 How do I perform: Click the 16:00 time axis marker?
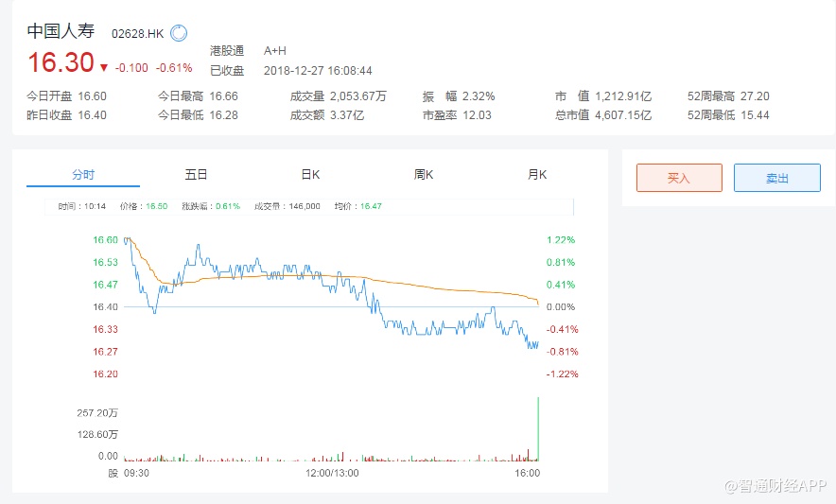pos(527,473)
